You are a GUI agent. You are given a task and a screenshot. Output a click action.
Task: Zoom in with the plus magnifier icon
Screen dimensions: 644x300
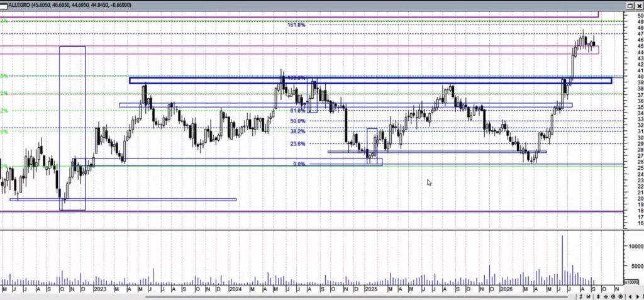tap(620, 297)
